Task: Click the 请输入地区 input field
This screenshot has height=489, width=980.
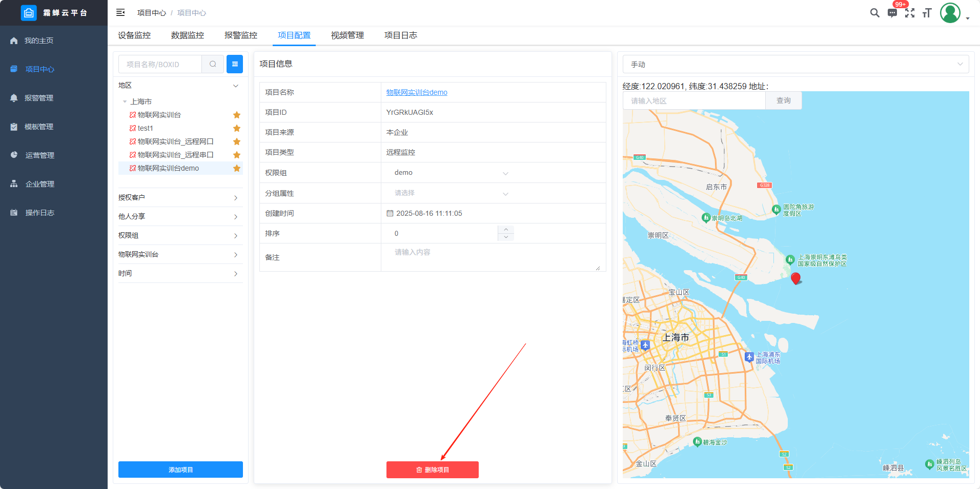Action: click(x=694, y=101)
